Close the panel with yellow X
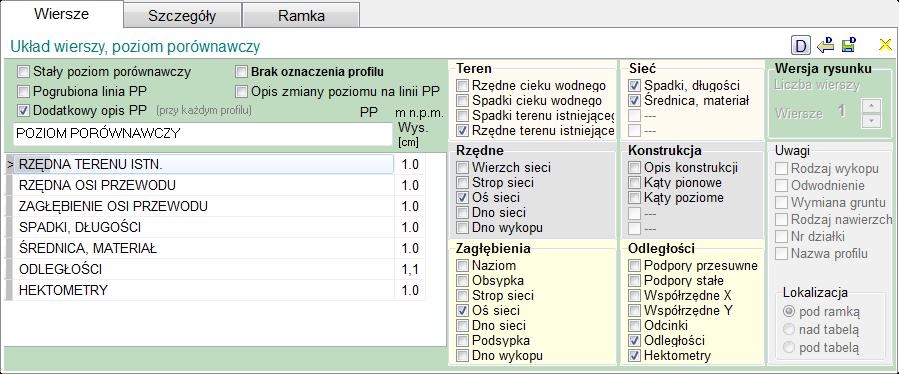 [x=885, y=45]
